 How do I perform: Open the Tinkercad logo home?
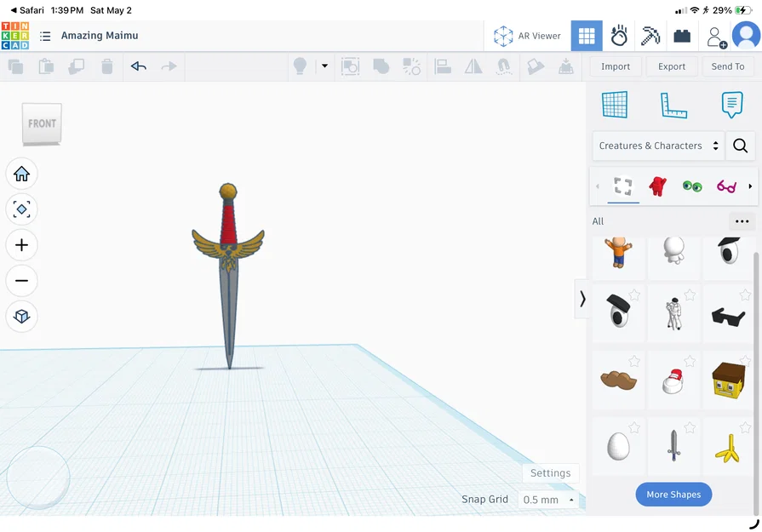pyautogui.click(x=15, y=36)
